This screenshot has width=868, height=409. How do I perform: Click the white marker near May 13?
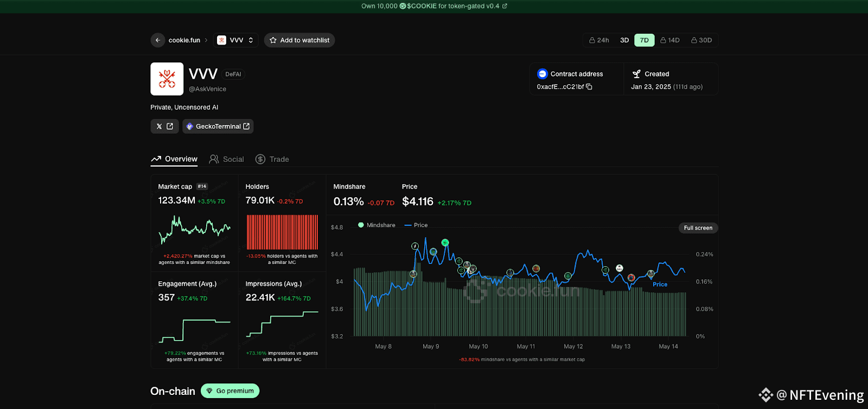[x=620, y=268]
